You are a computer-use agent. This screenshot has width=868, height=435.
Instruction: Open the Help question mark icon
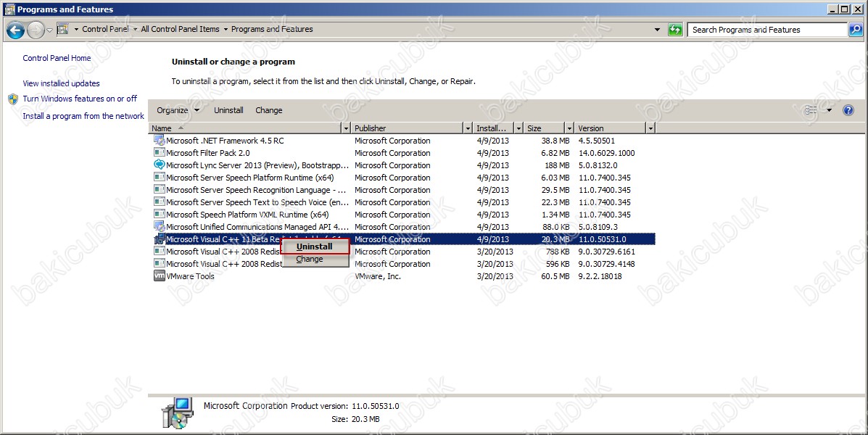coord(848,110)
